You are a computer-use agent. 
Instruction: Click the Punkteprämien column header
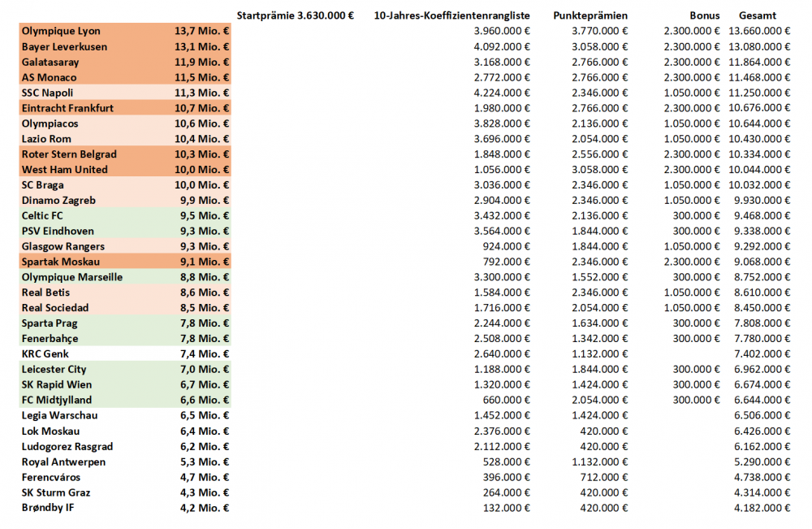click(590, 15)
